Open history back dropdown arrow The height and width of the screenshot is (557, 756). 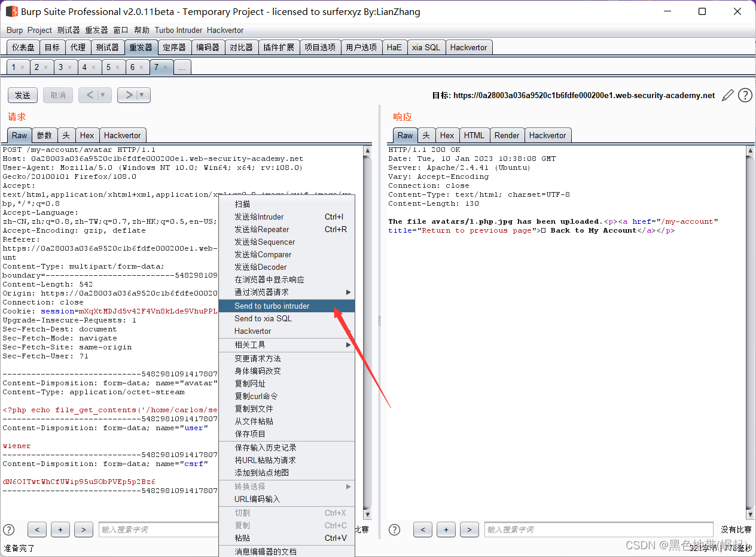(x=102, y=95)
